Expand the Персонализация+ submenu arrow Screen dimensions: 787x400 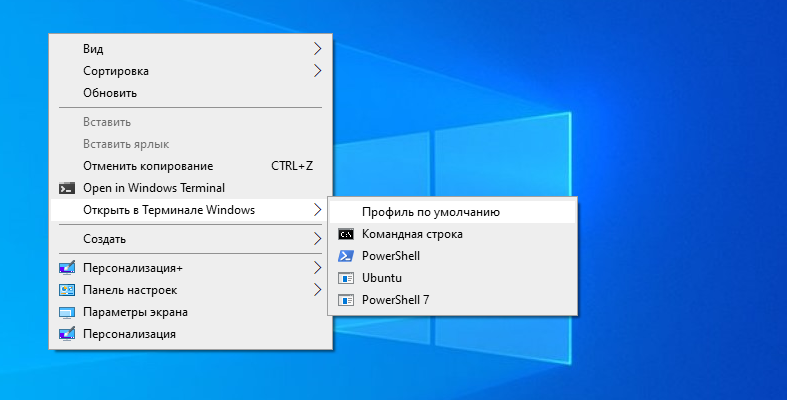tap(317, 268)
